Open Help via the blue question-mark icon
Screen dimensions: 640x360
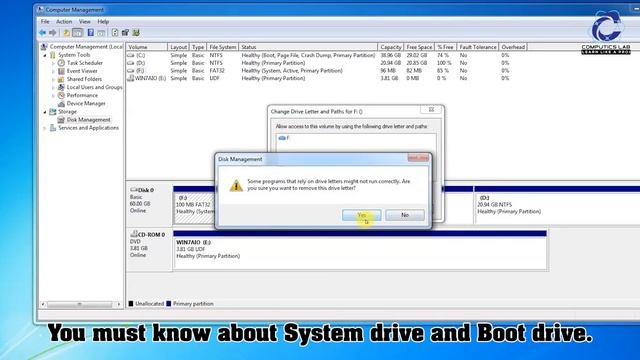(91, 33)
